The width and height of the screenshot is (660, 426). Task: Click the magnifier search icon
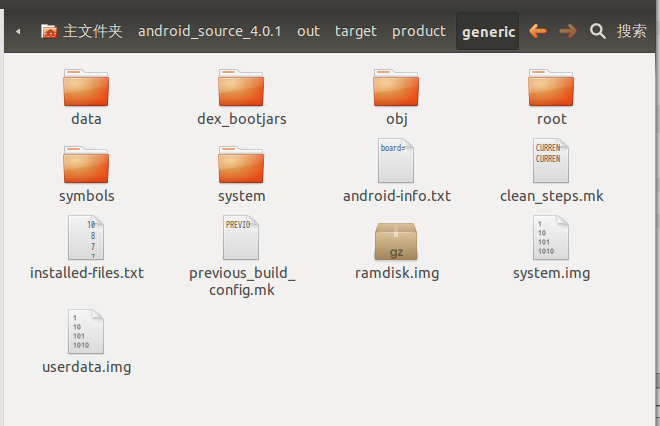click(597, 31)
